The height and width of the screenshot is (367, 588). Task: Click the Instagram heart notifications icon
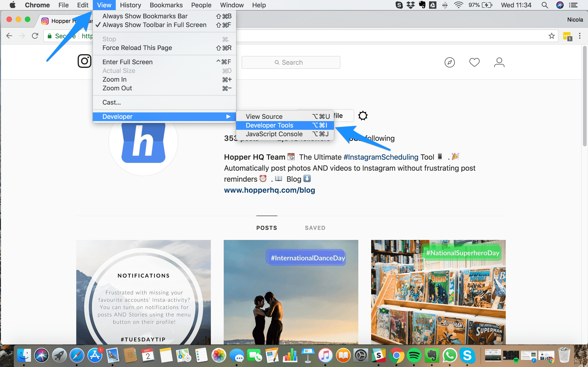tap(474, 63)
